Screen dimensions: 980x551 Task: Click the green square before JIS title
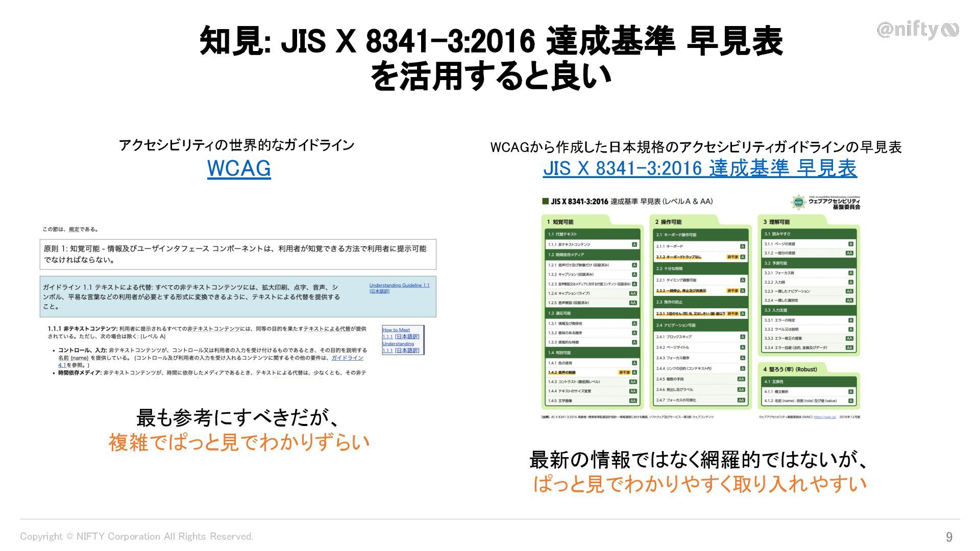(545, 202)
